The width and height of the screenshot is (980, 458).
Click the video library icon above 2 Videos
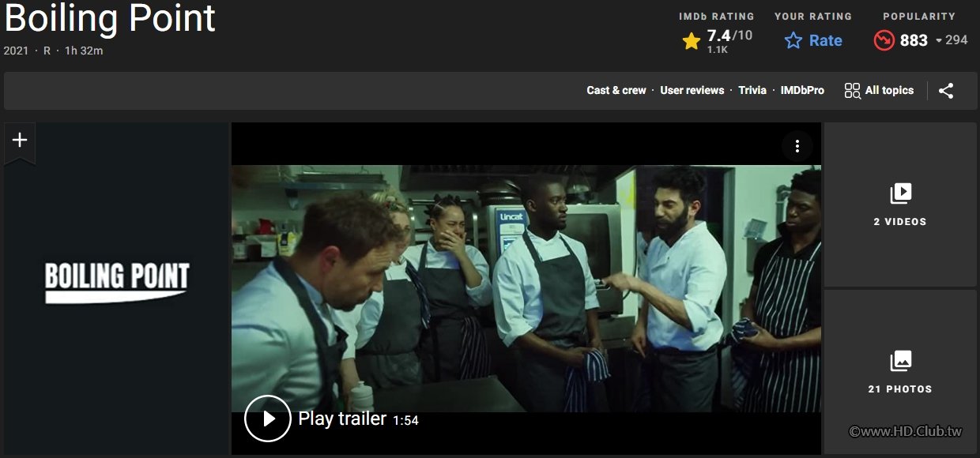pos(900,193)
